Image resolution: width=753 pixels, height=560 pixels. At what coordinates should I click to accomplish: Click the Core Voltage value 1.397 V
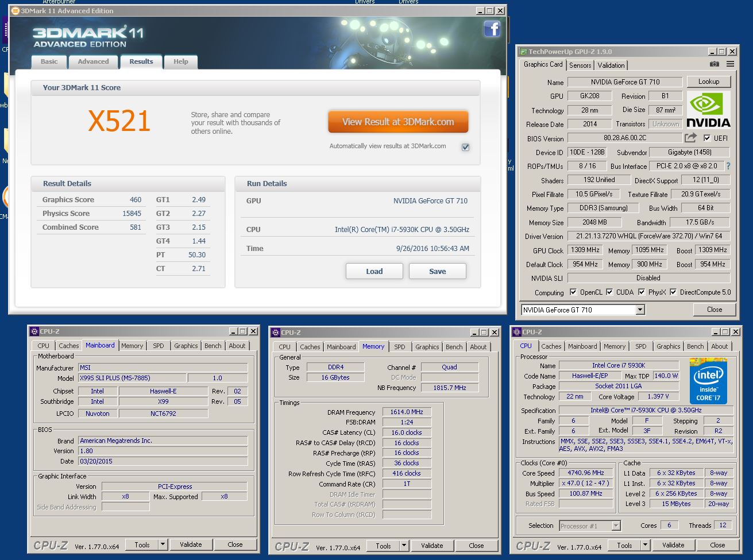click(658, 397)
